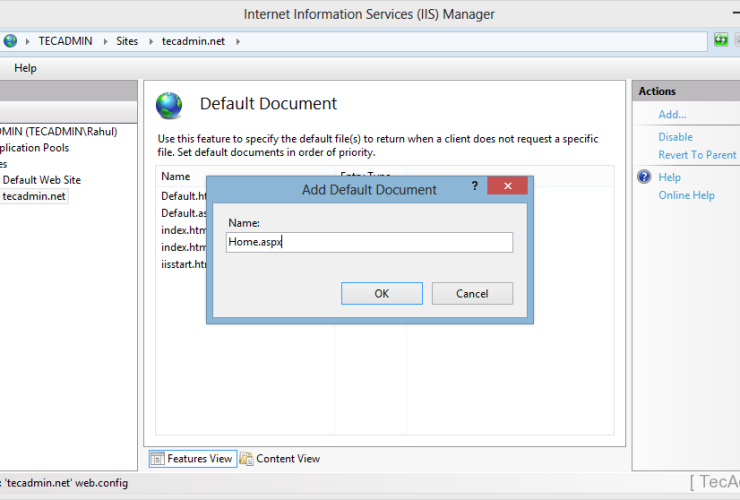Select Default Web Site in the tree
This screenshot has width=740, height=500.
[41, 180]
